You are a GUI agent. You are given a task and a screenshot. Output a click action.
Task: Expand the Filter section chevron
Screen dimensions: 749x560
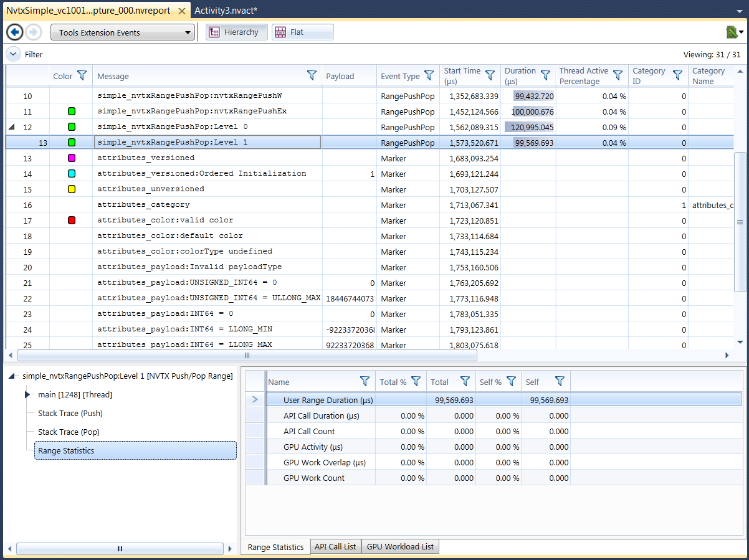click(x=13, y=54)
